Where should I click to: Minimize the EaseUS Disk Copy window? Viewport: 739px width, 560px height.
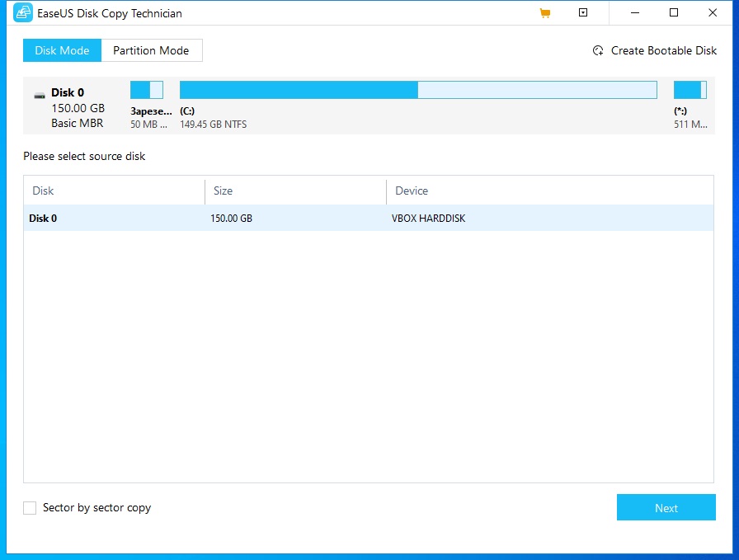635,12
